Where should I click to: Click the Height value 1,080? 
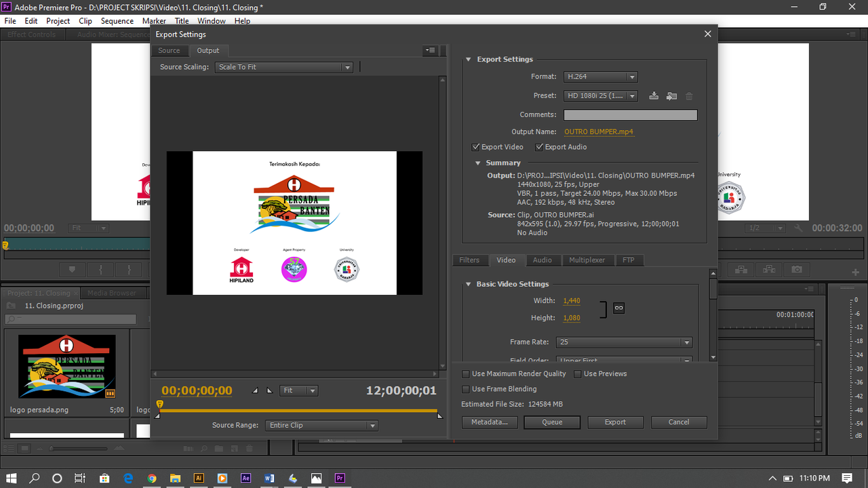572,318
